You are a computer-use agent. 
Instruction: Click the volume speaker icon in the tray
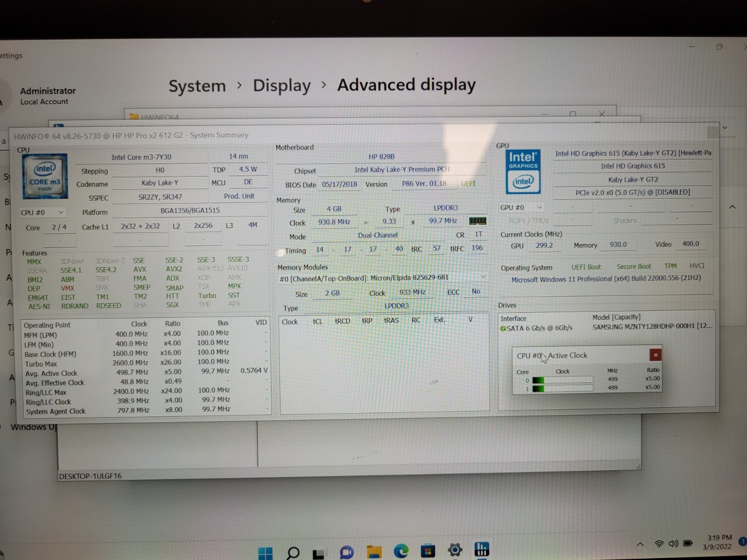(673, 544)
